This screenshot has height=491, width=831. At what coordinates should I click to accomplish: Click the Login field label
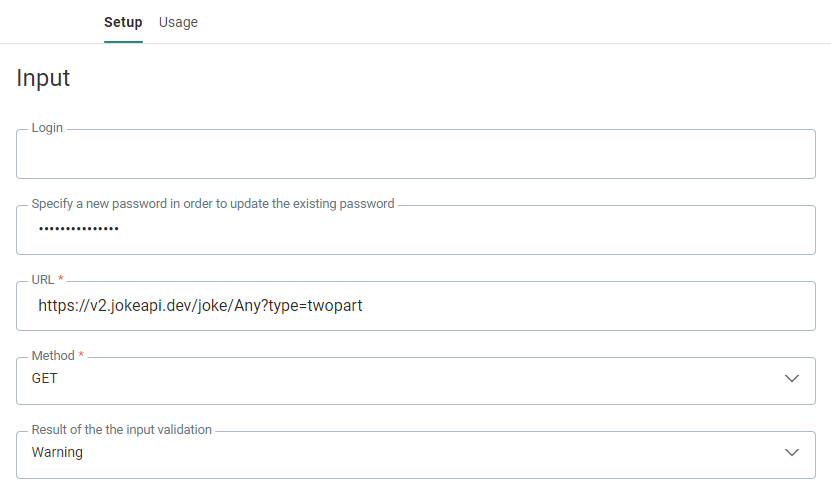pyautogui.click(x=47, y=128)
